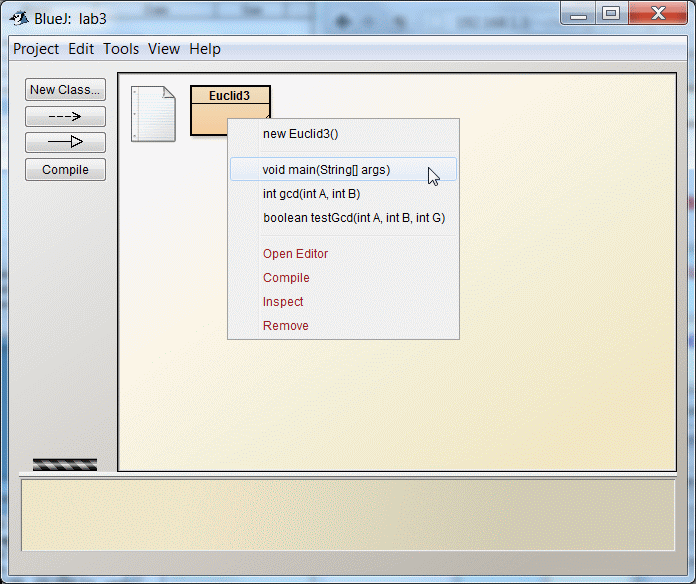This screenshot has height=584, width=696.
Task: Invoke boolean testGcd method entry
Action: [343, 217]
